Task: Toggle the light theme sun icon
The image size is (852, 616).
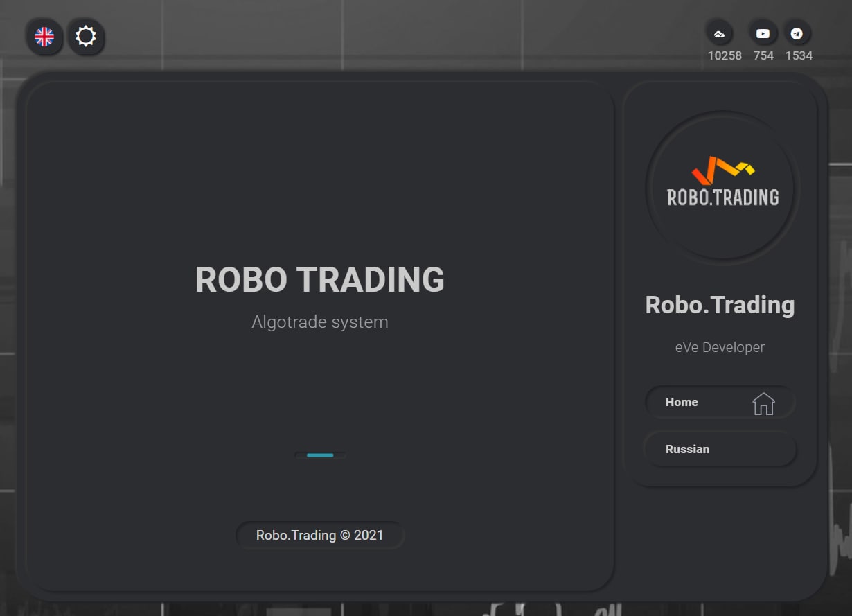Action: tap(86, 37)
